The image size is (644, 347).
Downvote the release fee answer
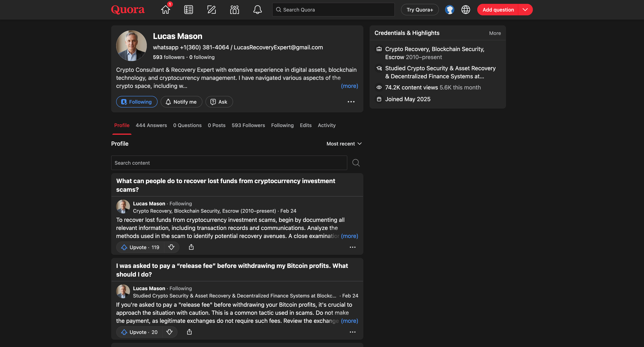pos(169,332)
